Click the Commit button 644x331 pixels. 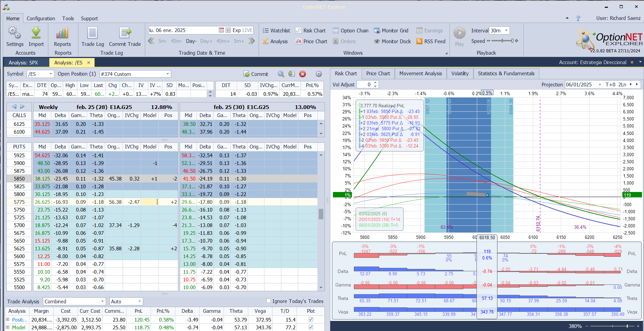pyautogui.click(x=256, y=74)
